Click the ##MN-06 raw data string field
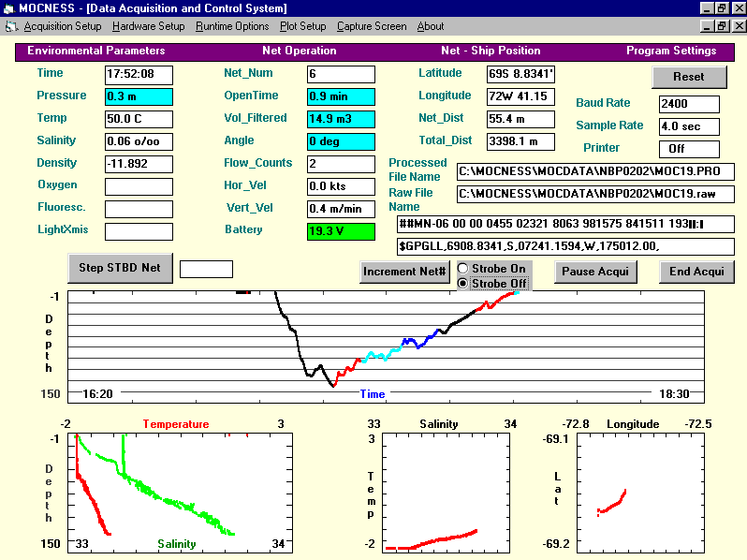The height and width of the screenshot is (560, 747). 565,224
